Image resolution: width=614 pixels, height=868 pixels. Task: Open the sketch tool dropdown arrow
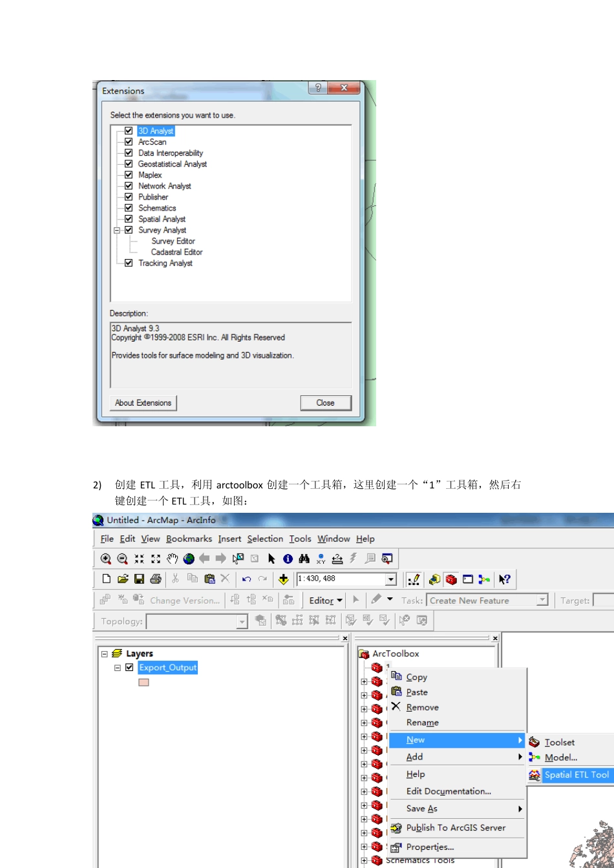point(390,600)
